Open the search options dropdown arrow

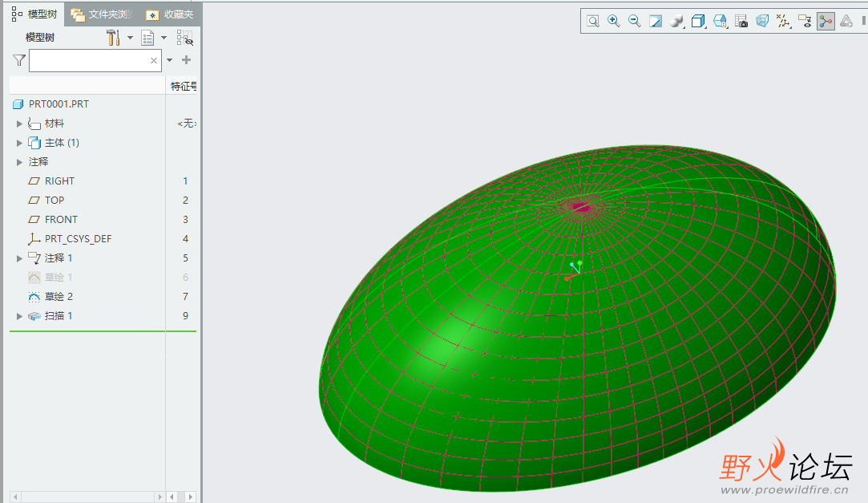[169, 60]
